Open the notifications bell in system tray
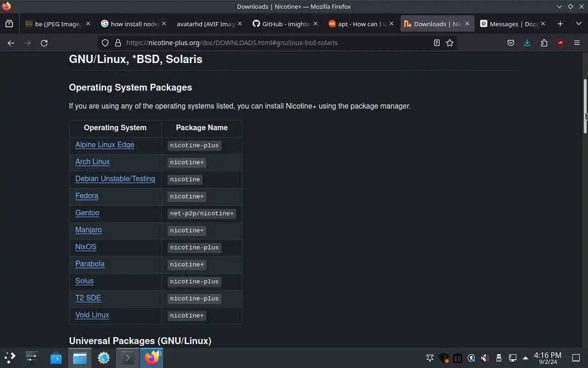 click(430, 358)
